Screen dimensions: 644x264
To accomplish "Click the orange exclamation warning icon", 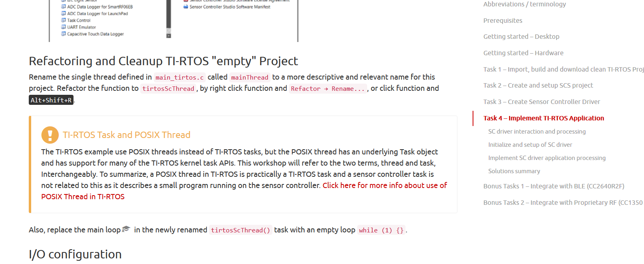I will click(x=50, y=135).
